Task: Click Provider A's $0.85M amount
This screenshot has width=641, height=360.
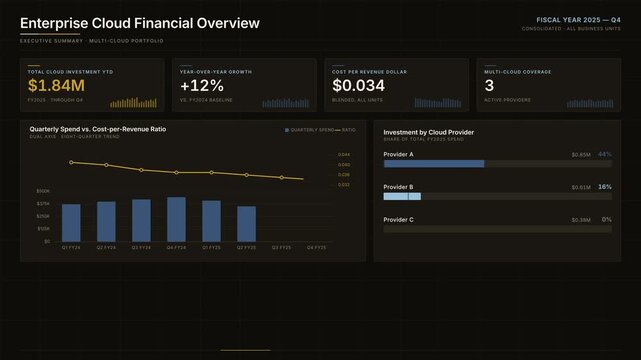Action: pos(581,155)
